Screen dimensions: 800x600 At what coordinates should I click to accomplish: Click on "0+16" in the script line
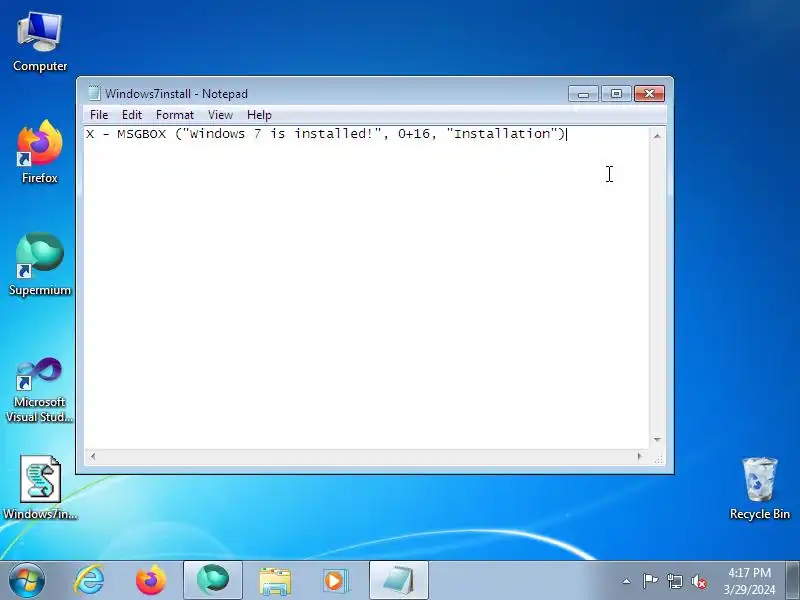(414, 134)
